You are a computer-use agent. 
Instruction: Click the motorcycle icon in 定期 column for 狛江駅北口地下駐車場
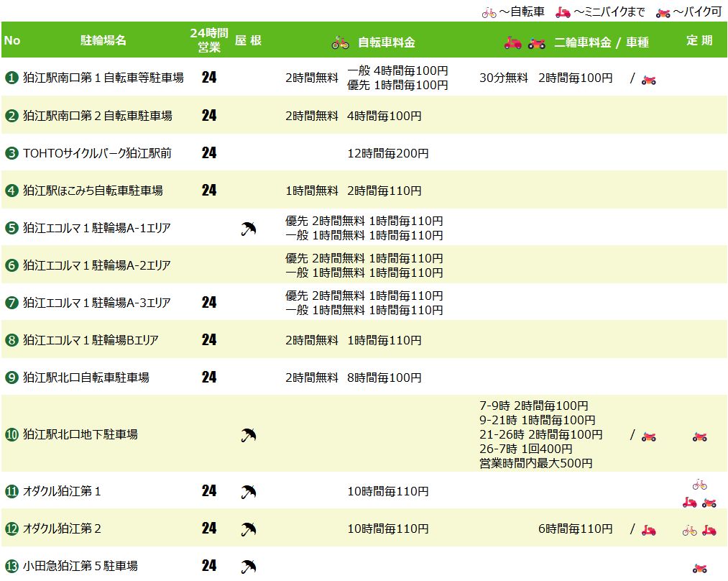click(700, 436)
